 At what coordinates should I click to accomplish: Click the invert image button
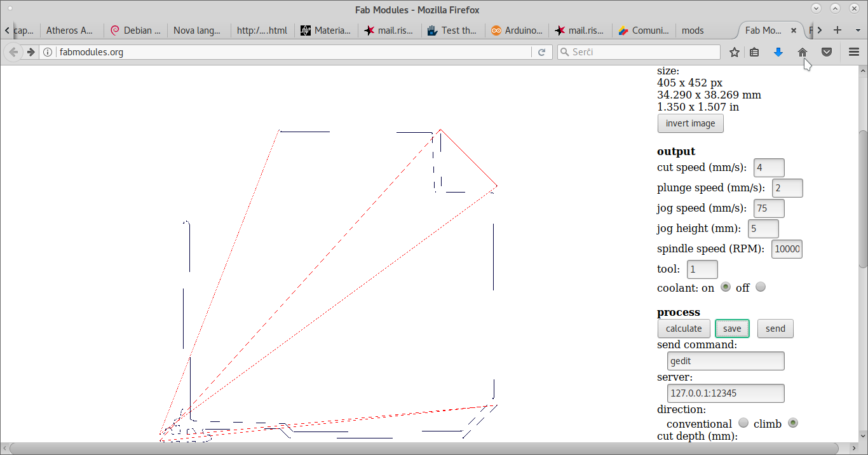coord(690,123)
